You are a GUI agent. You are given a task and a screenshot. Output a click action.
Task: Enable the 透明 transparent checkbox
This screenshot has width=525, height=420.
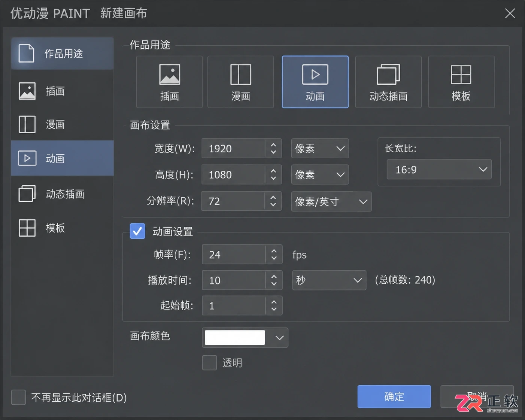tap(210, 362)
